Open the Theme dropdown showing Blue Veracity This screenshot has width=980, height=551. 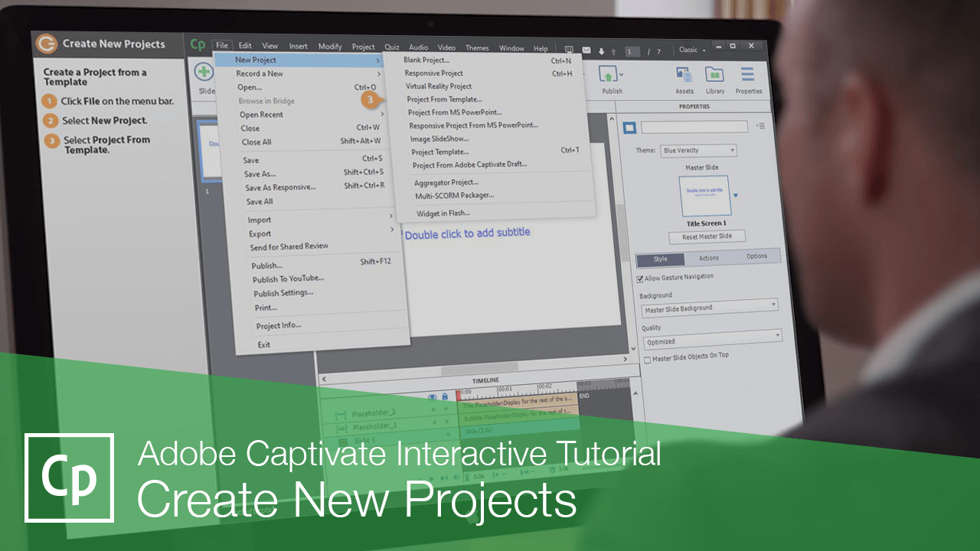click(x=698, y=150)
